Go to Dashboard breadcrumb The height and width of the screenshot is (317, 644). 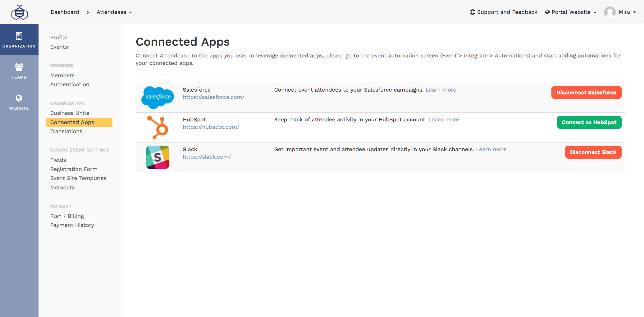[x=65, y=12]
